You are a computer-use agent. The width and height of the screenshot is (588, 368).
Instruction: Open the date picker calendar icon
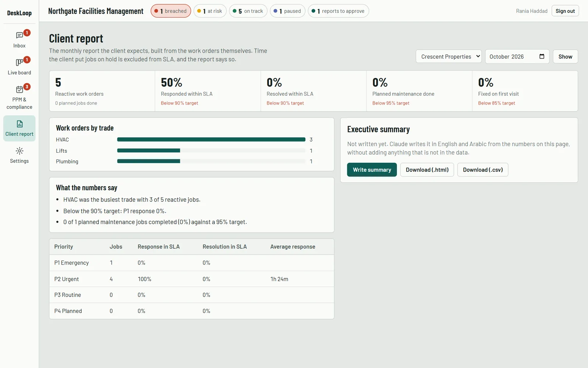(x=542, y=56)
